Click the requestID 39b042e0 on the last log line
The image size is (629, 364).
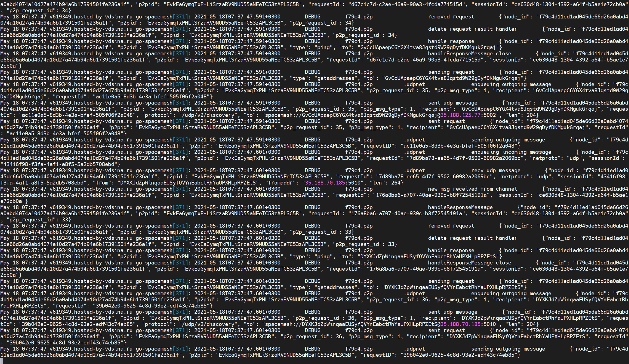(x=459, y=355)
